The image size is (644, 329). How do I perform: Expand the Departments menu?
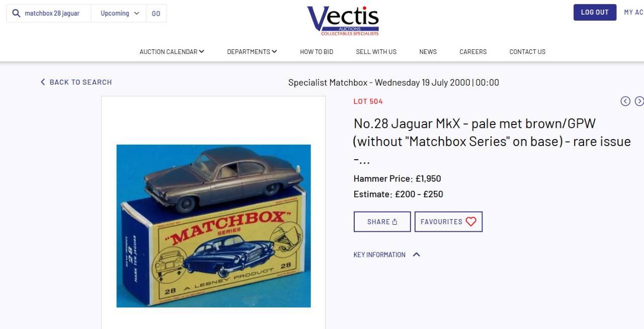tap(252, 51)
